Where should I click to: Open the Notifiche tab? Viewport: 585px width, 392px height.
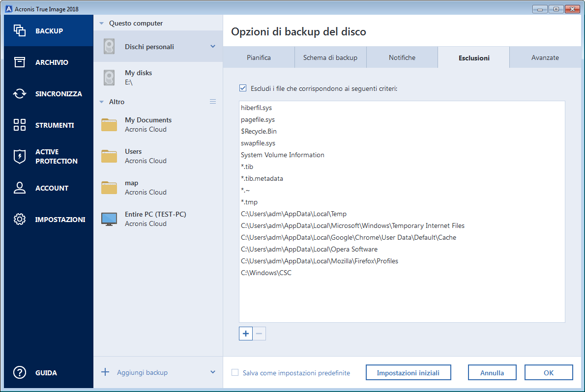coord(402,57)
